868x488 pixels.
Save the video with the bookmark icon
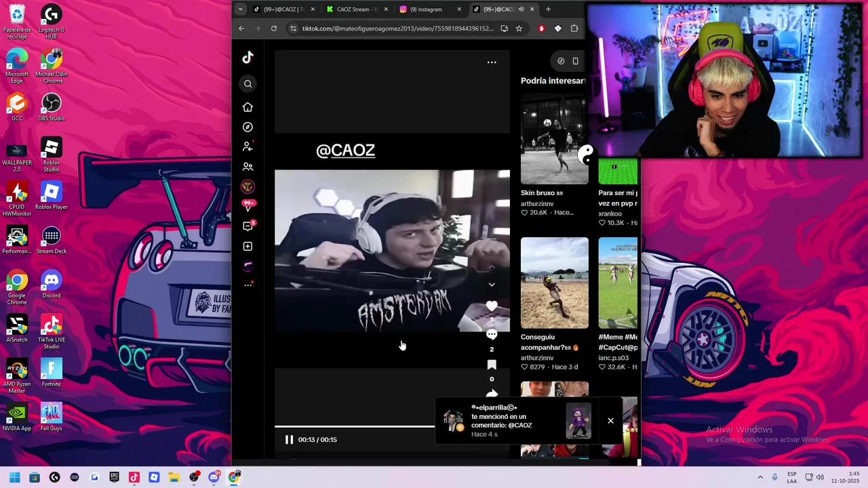tap(492, 365)
